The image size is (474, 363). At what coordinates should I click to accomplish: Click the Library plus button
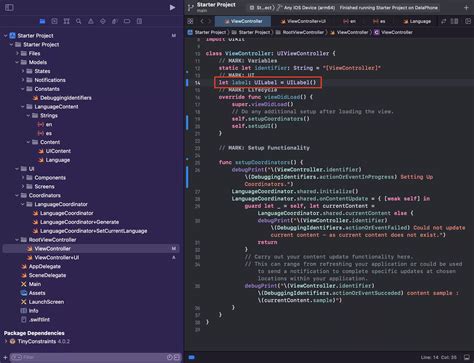(466, 8)
